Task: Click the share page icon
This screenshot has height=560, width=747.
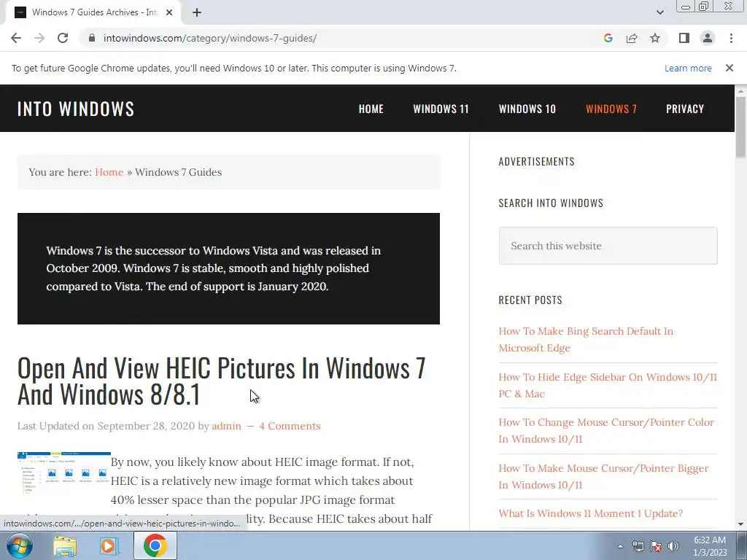Action: 632,38
